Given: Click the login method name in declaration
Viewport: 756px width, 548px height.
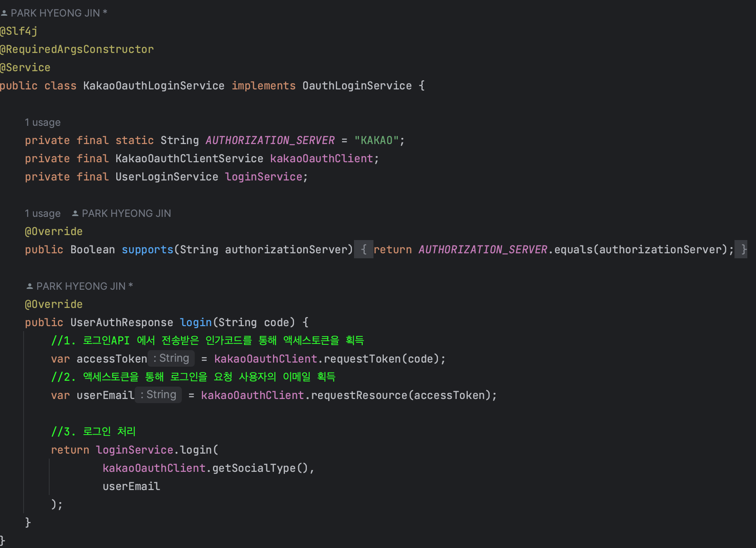Looking at the screenshot, I should (x=196, y=323).
